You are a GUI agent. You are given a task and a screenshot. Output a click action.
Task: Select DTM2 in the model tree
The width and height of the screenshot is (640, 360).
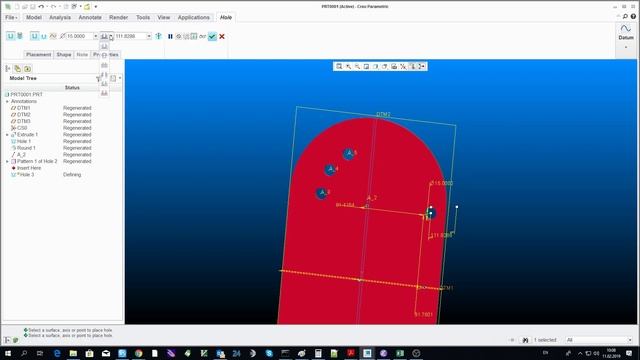23,115
